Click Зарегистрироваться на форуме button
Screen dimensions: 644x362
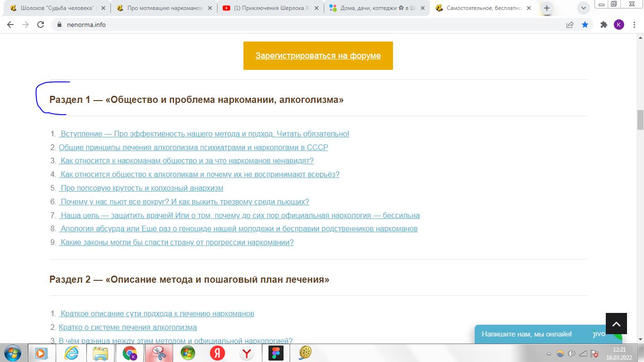coord(318,56)
